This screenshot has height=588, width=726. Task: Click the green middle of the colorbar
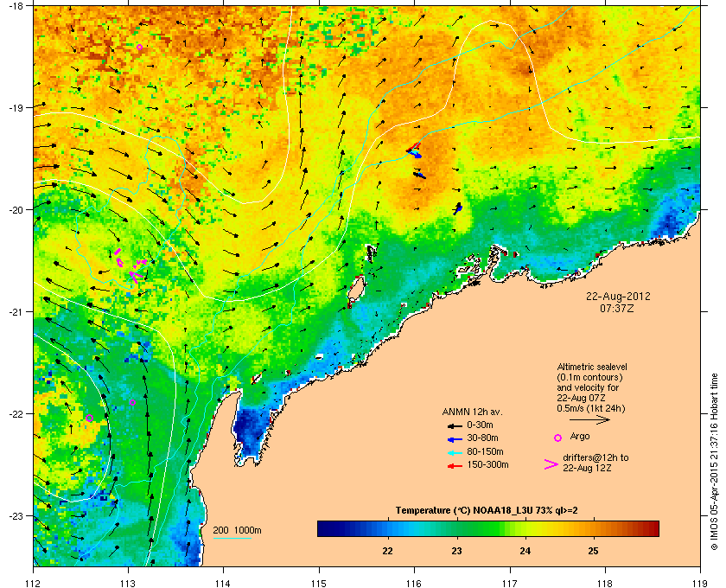click(x=488, y=528)
